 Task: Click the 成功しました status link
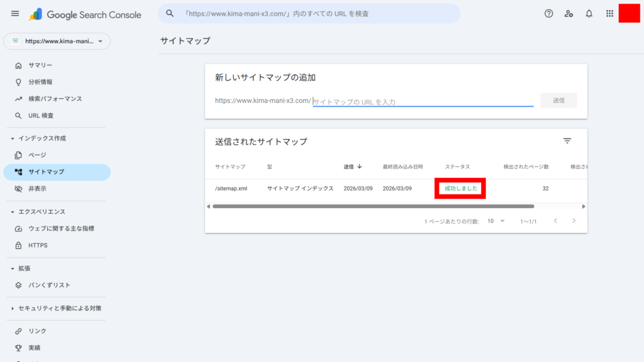click(460, 188)
